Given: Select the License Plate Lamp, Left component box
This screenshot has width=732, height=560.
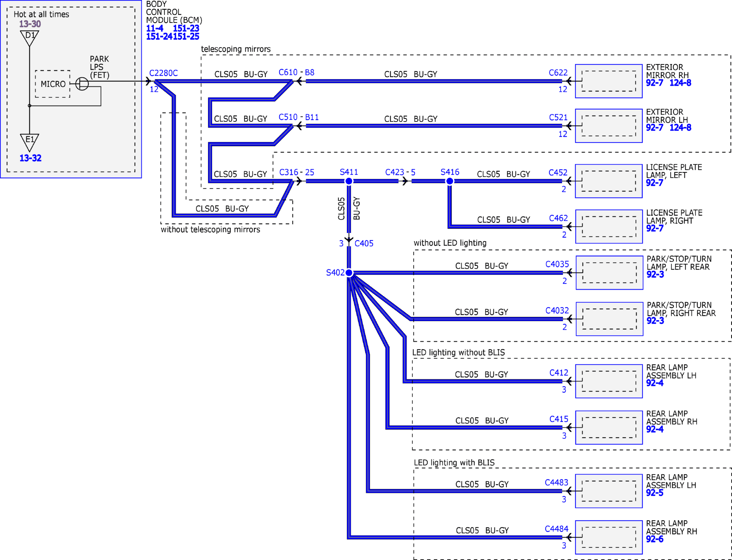Looking at the screenshot, I should (x=609, y=181).
